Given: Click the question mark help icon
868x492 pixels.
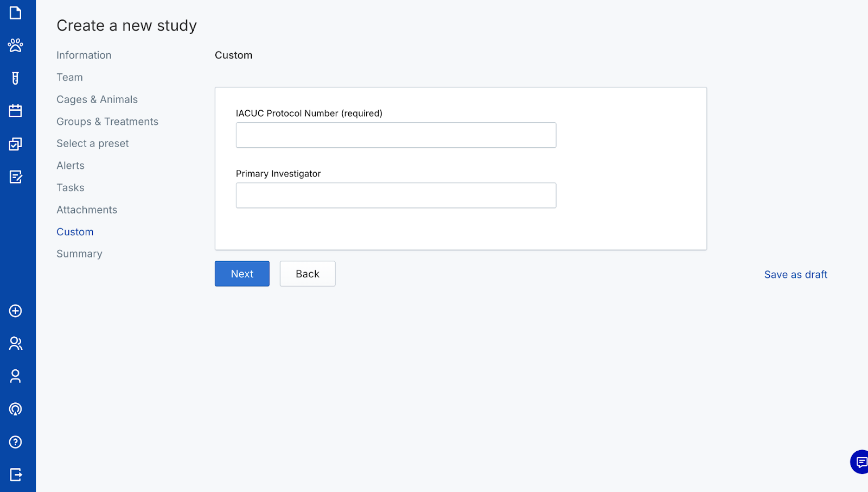Looking at the screenshot, I should [15, 442].
